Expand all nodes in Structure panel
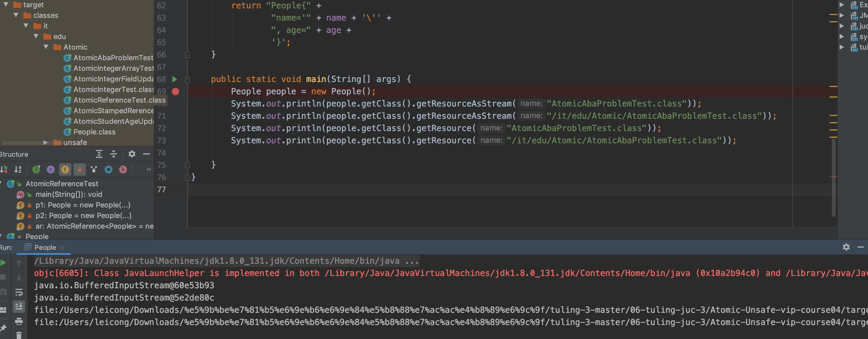Viewport: 868px width, 339px height. (x=99, y=154)
